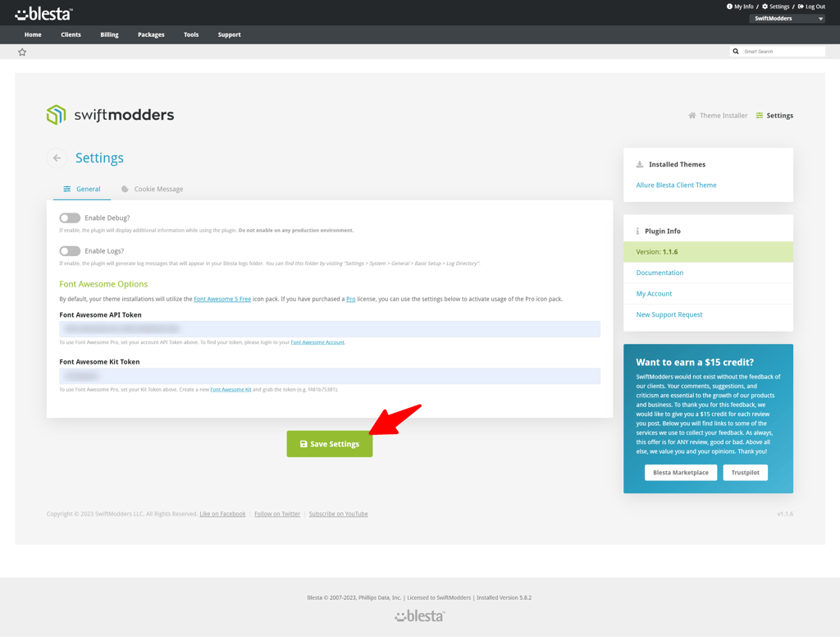Open the SwiftModders company dropdown
Viewport: 840px width, 637px height.
787,18
